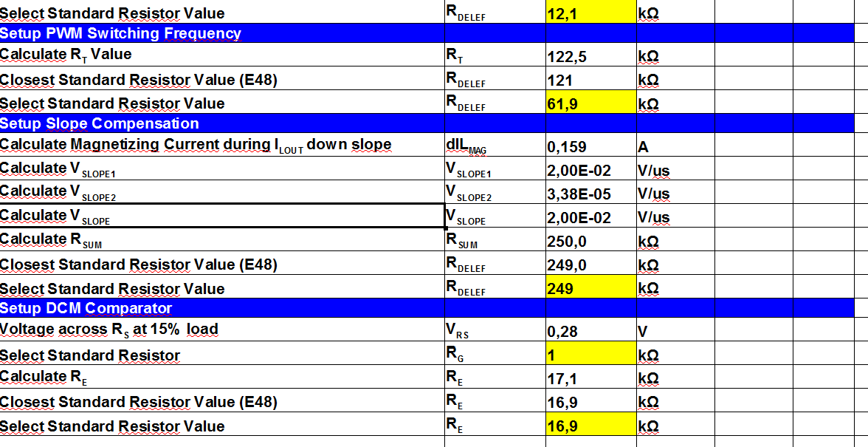868x447 pixels.
Task: Select the 121 closest standard resistor value
Action: click(x=590, y=79)
